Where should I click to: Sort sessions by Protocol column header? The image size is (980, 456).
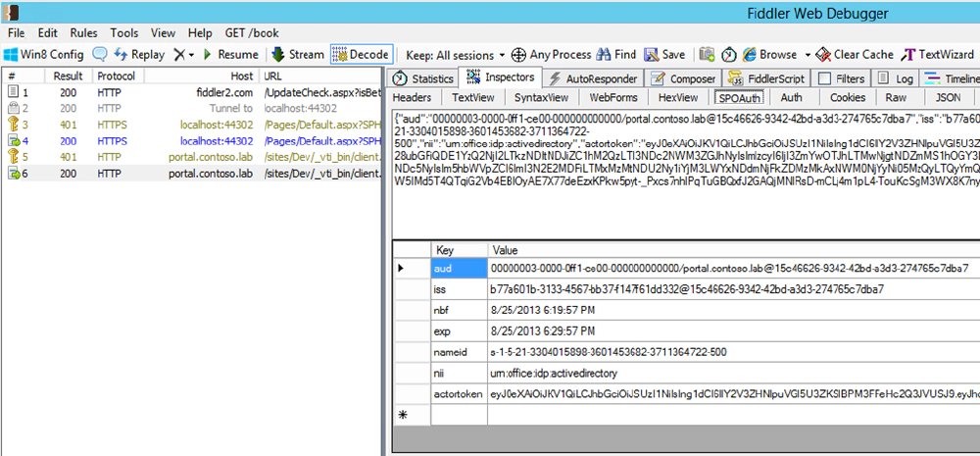[119, 76]
